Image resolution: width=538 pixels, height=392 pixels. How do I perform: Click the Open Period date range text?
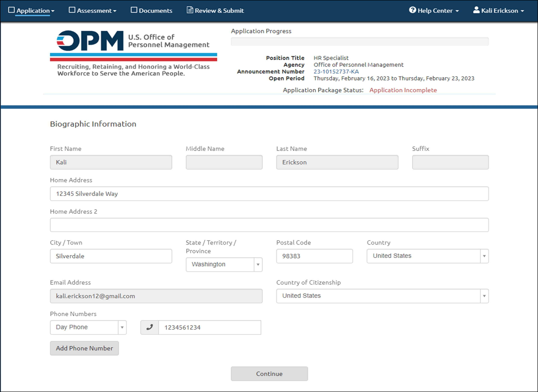point(394,78)
